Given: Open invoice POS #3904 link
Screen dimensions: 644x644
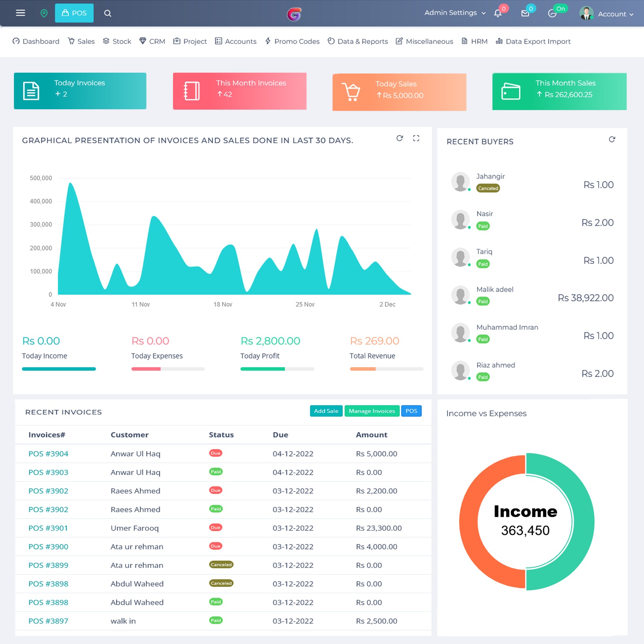Looking at the screenshot, I should tap(48, 454).
